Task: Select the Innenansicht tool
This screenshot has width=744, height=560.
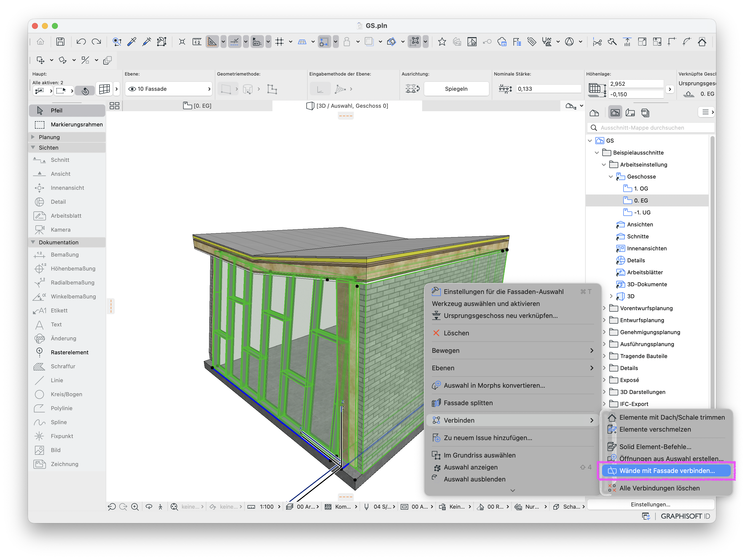Action: point(67,188)
